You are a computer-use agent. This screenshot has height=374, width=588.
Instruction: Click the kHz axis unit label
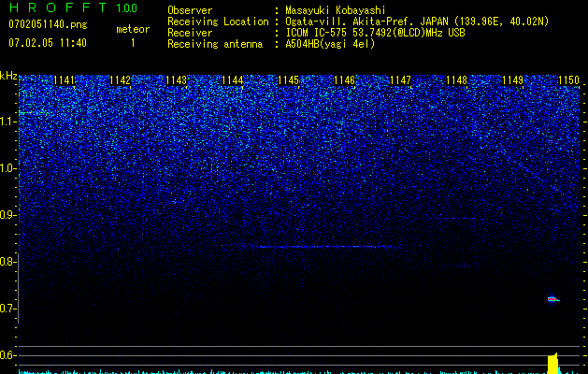[x=8, y=76]
